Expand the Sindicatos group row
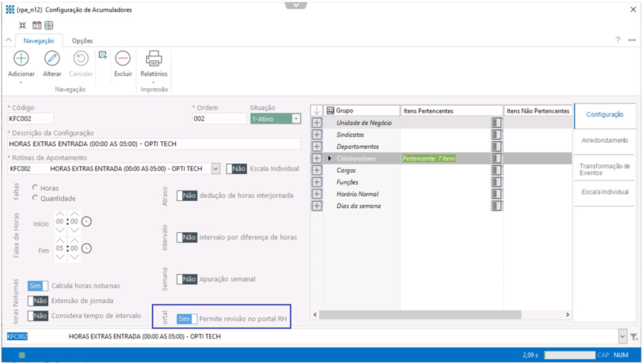The image size is (642, 364). coord(317,135)
